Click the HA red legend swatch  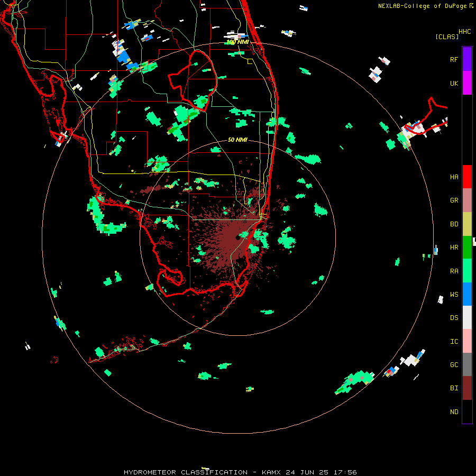pyautogui.click(x=467, y=177)
